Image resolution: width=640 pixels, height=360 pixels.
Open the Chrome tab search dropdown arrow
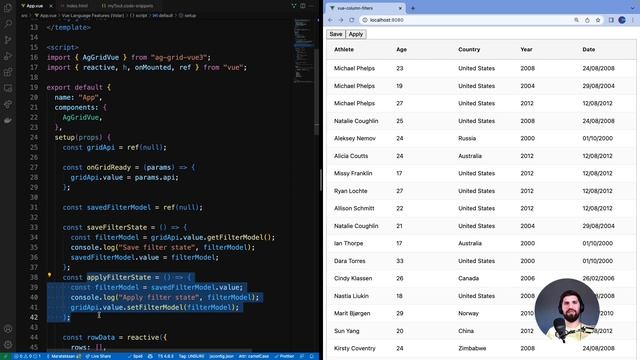633,8
